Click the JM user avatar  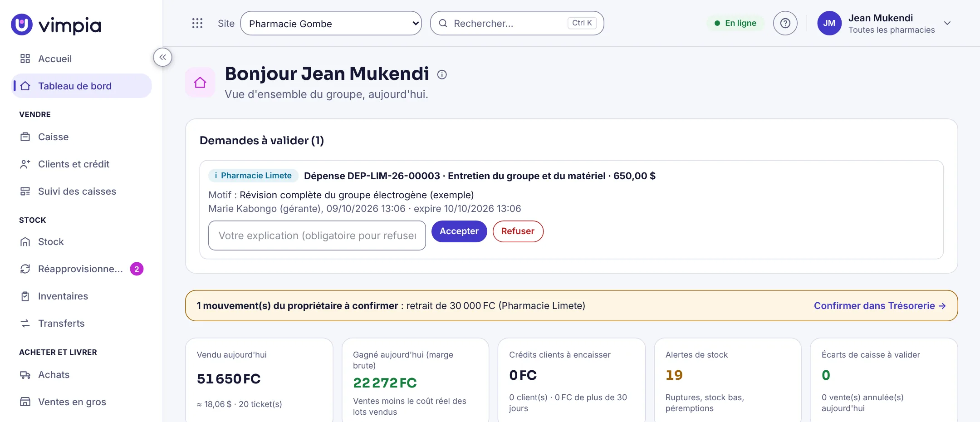[829, 23]
